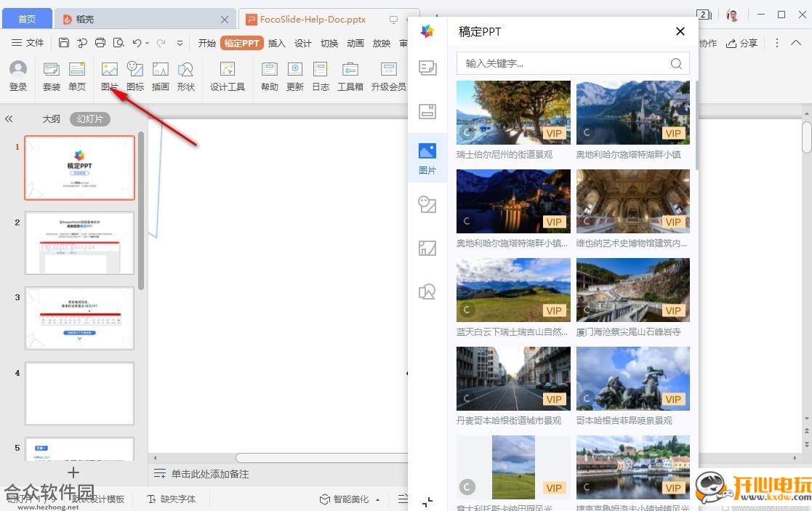Click the search magnifier in 稿定PPT panel
812x511 pixels.
point(676,63)
